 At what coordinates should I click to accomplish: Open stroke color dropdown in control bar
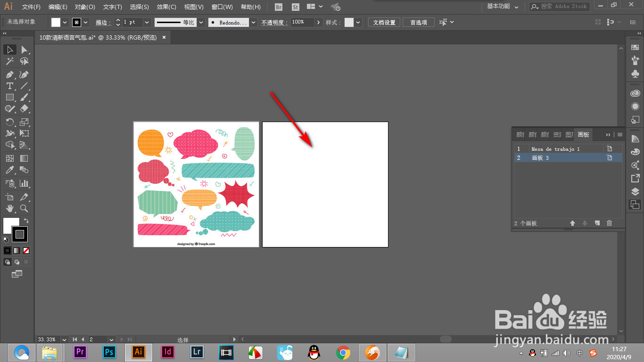coord(86,22)
